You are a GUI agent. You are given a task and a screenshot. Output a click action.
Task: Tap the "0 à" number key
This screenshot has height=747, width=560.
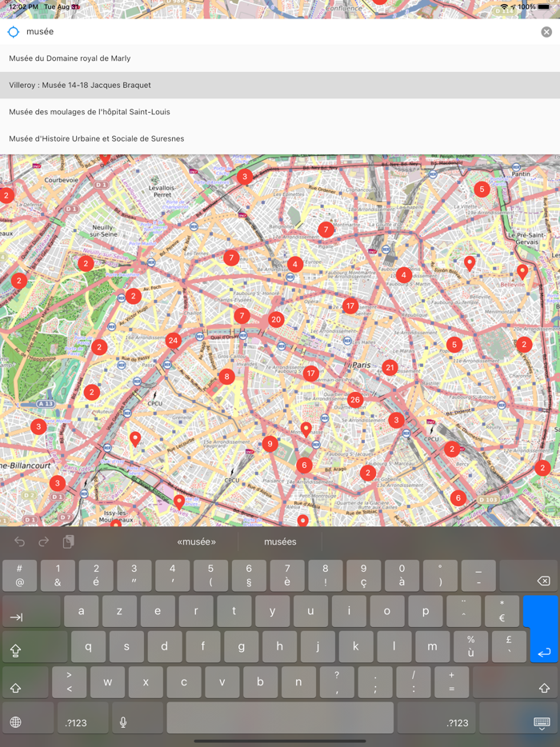click(x=402, y=576)
